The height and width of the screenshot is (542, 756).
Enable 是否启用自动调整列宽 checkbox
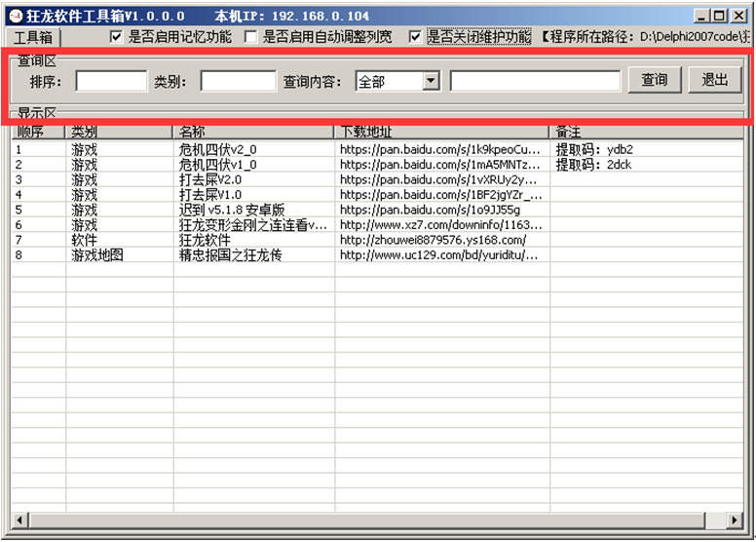(250, 37)
